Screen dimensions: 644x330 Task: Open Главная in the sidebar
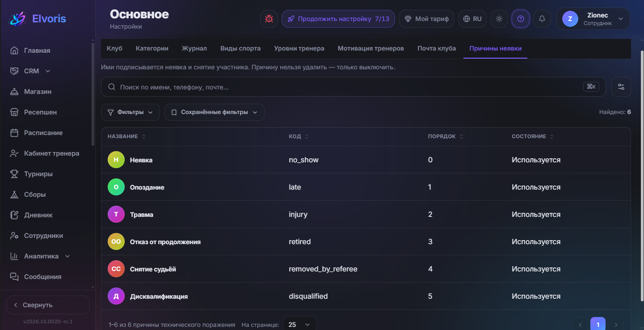coord(37,51)
